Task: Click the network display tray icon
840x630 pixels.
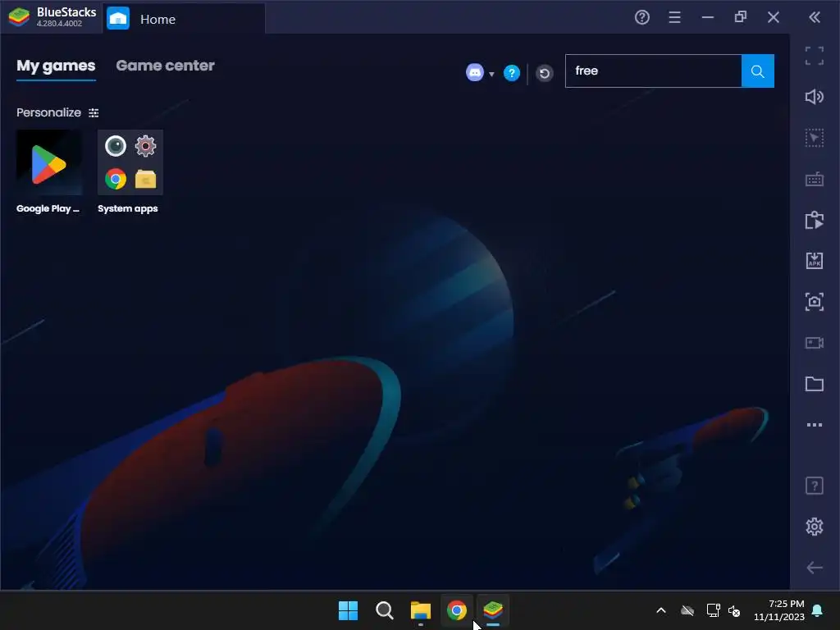Action: point(713,610)
